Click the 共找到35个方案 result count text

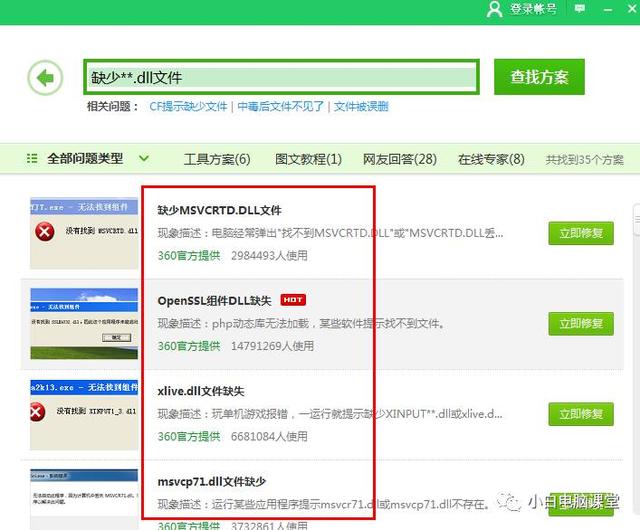coord(584,160)
